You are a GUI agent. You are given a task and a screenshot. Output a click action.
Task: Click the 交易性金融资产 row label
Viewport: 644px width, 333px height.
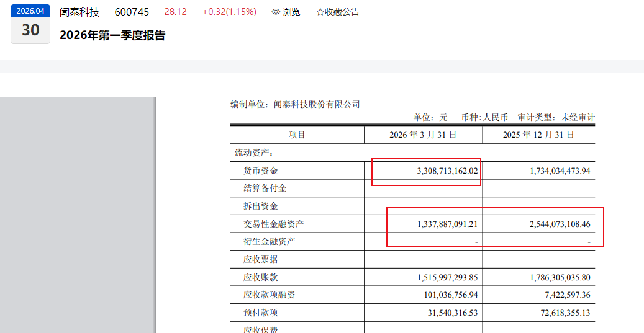click(x=274, y=224)
